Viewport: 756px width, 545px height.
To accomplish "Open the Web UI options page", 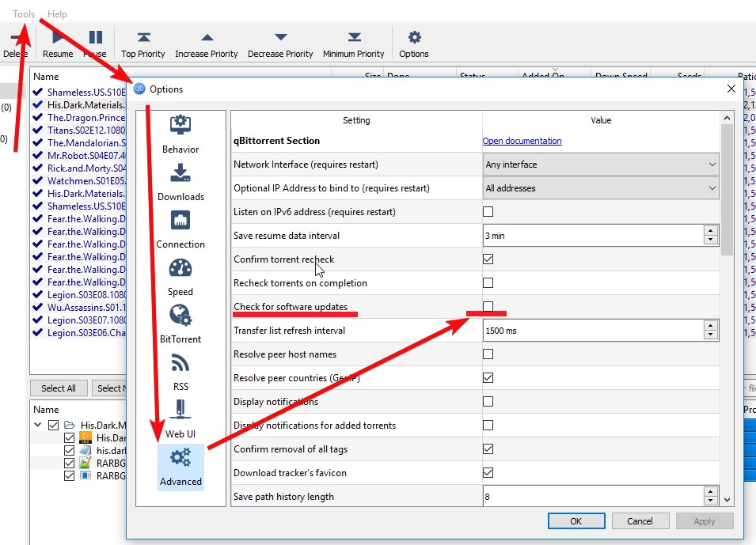I will click(180, 420).
